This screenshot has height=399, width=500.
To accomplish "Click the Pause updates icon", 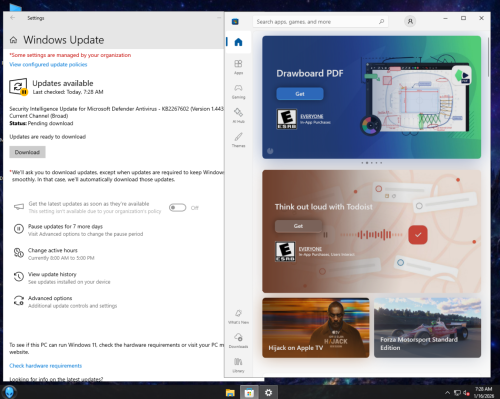I will [18, 229].
